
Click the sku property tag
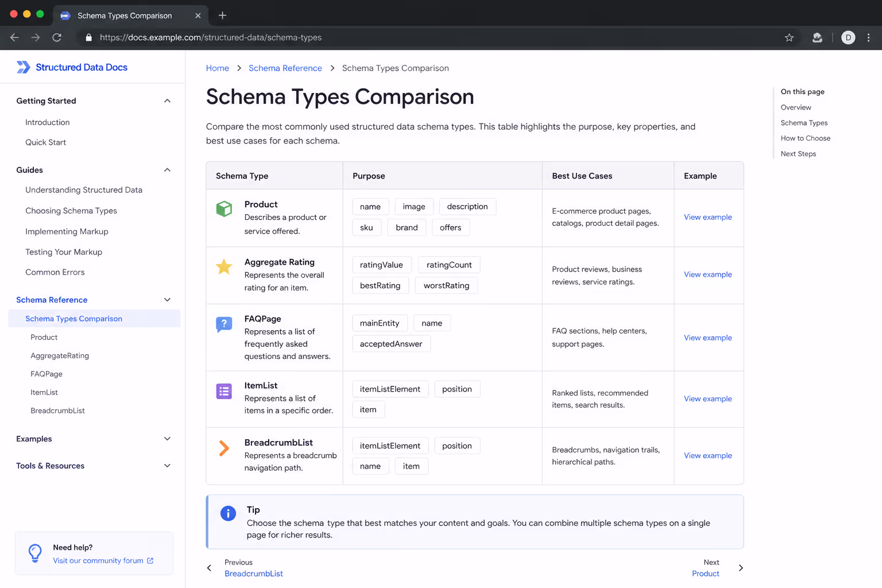click(x=366, y=227)
